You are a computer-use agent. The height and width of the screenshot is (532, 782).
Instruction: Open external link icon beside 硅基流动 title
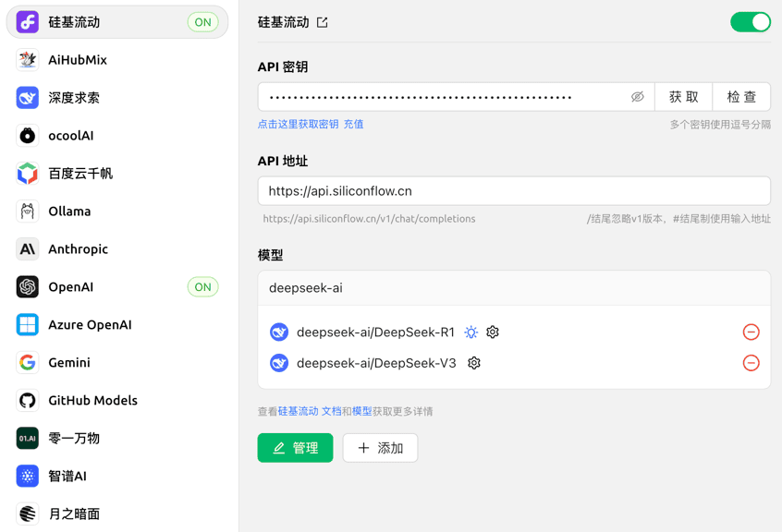click(x=323, y=22)
